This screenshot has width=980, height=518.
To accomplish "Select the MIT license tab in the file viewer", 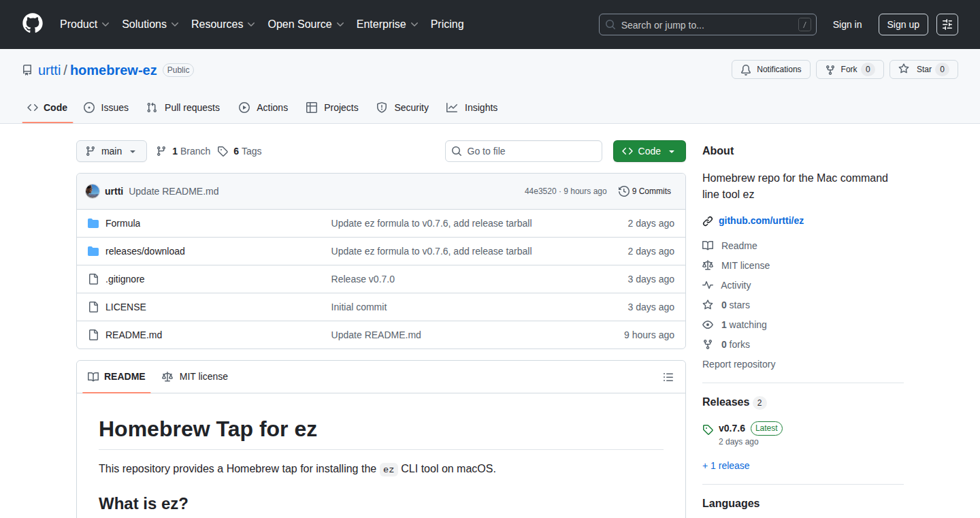I will tap(195, 376).
